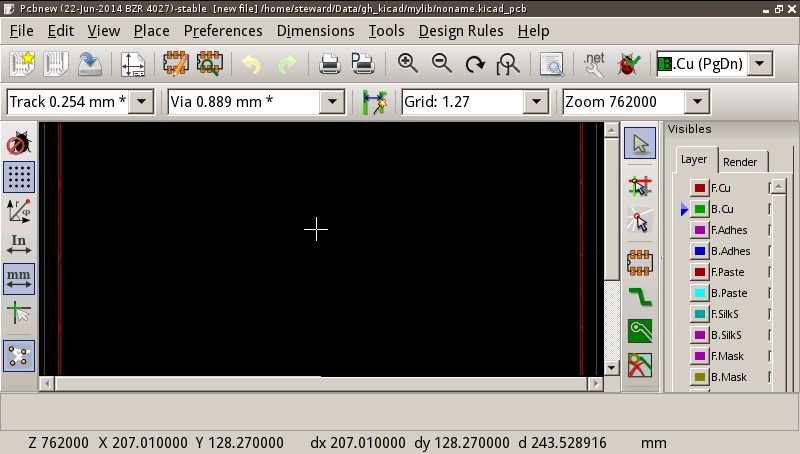Click the Plot icon beside the printer
800x454 pixels.
click(363, 64)
